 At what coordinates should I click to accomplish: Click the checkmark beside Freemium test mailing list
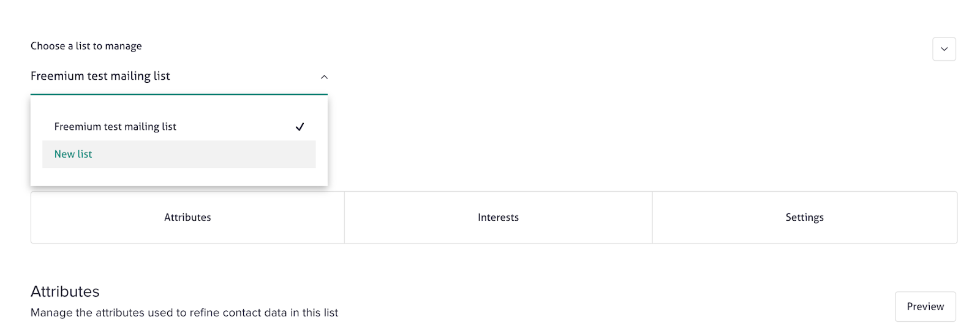(300, 127)
